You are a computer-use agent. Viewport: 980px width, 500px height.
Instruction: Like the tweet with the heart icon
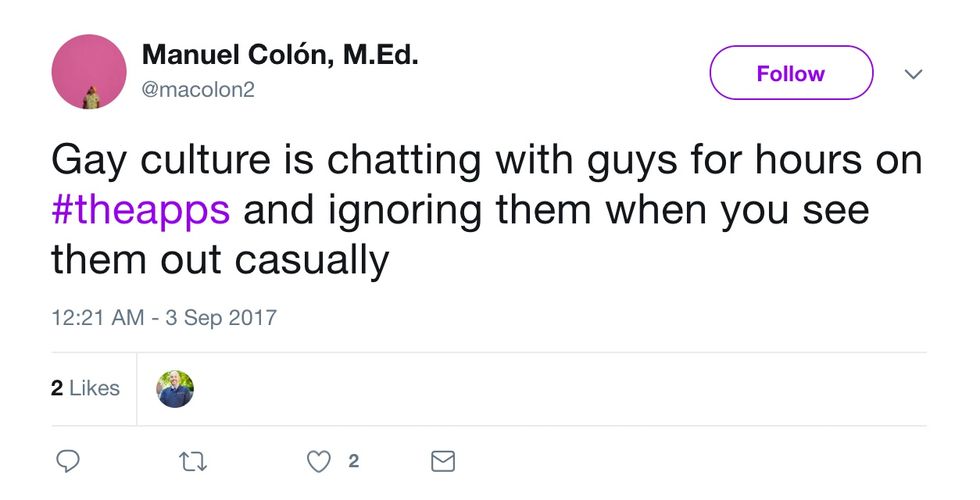tap(318, 461)
